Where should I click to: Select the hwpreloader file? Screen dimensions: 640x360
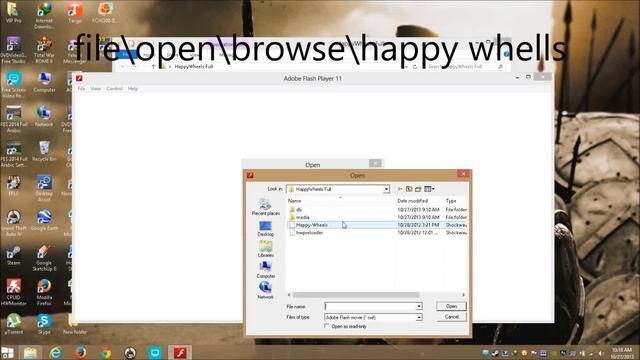309,233
